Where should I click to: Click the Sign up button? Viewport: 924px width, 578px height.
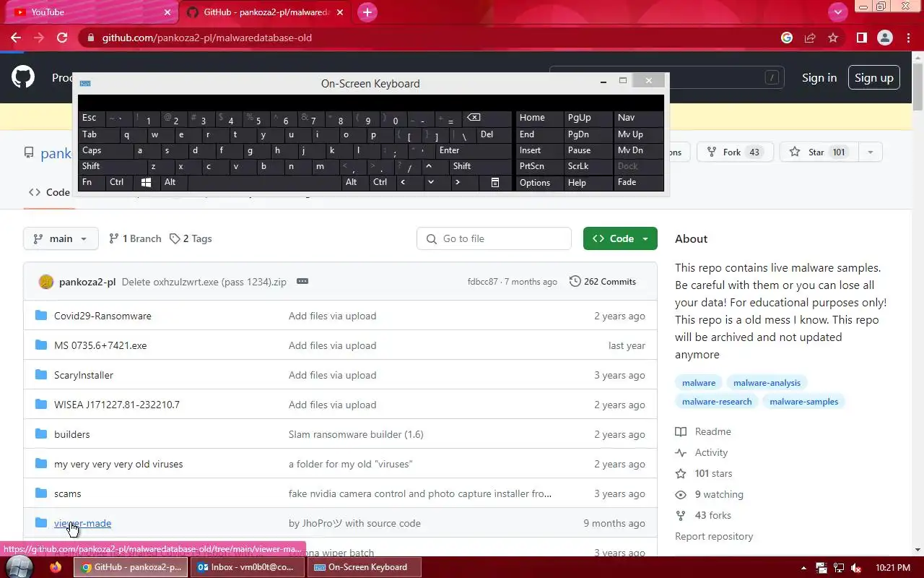point(873,77)
